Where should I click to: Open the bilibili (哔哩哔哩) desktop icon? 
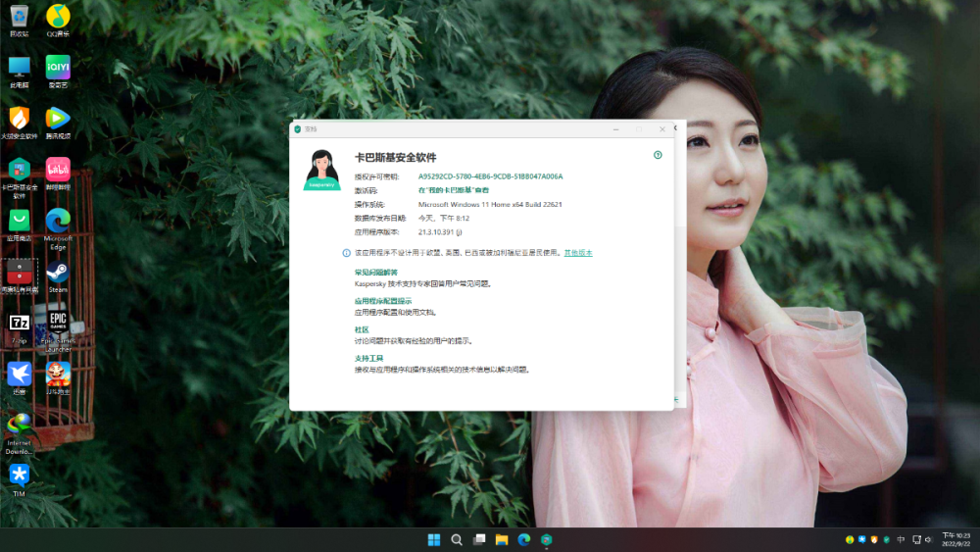coord(58,175)
